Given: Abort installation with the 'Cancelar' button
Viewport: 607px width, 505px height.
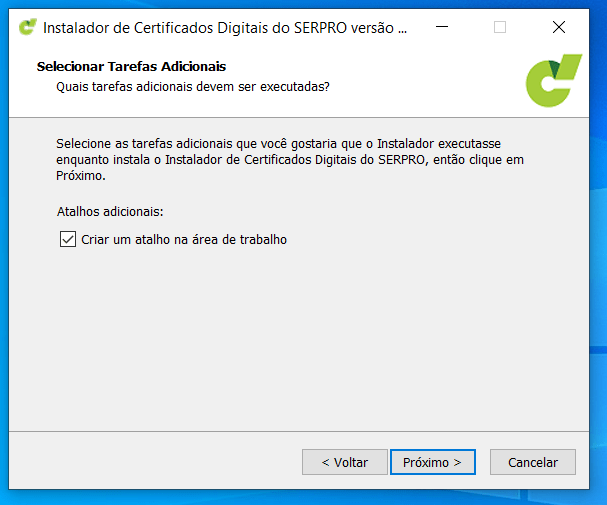Looking at the screenshot, I should (532, 462).
